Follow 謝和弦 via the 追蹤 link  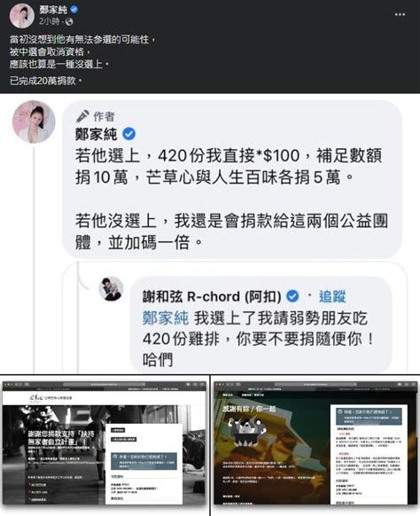pyautogui.click(x=332, y=296)
